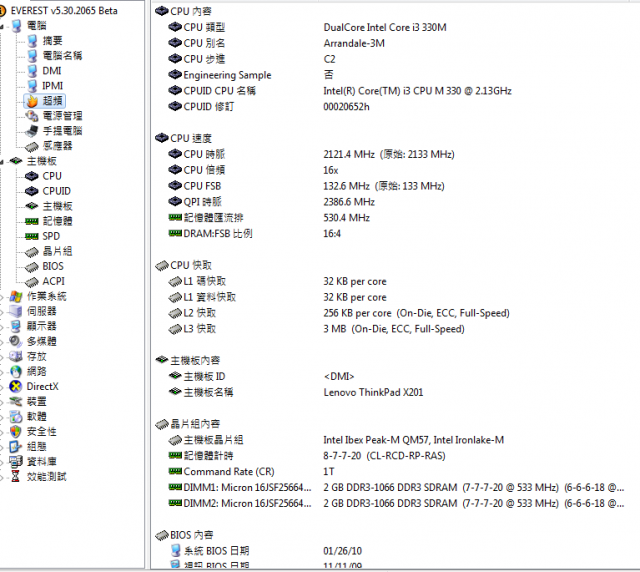The height and width of the screenshot is (572, 640).
Task: Select the ACPI tree item
Action: tap(53, 281)
